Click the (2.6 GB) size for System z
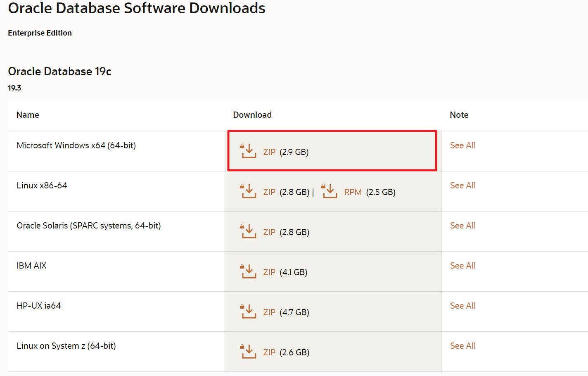 294,352
